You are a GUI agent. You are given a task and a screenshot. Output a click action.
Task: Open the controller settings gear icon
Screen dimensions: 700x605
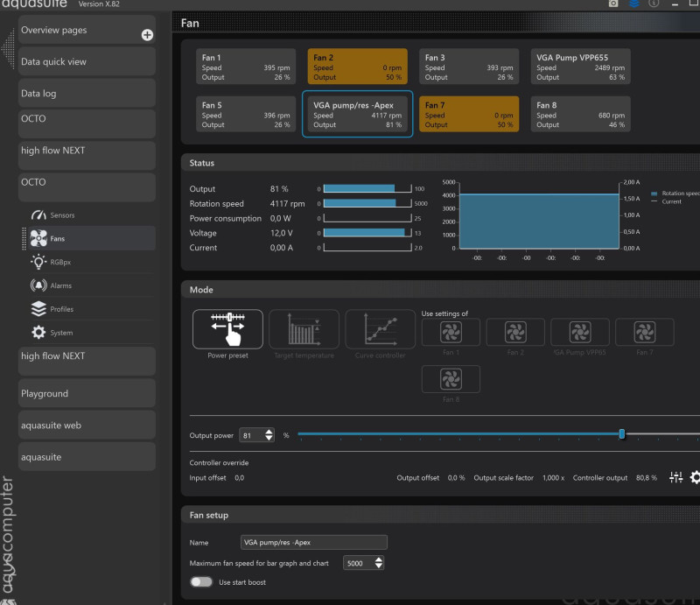point(696,477)
